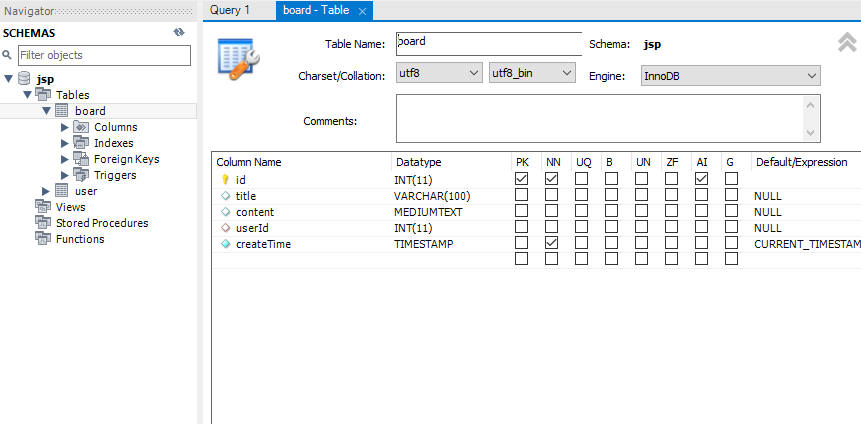Click the board table icon in tree

62,111
